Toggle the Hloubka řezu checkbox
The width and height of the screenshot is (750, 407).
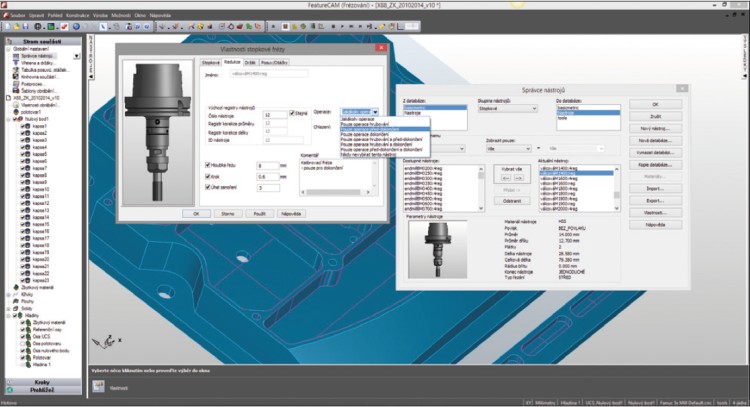pos(207,163)
